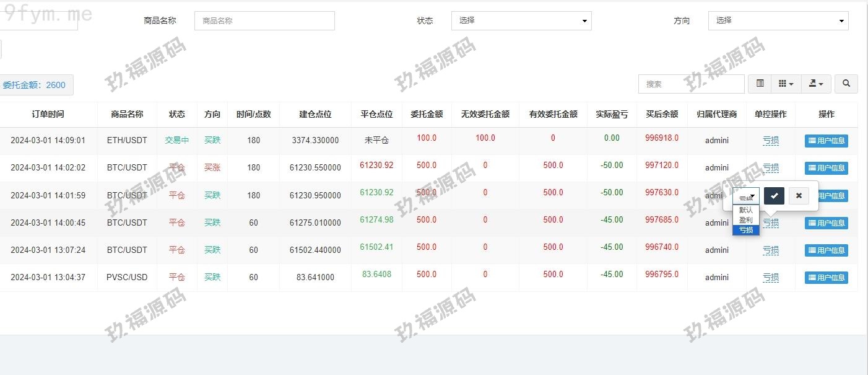Click the 搜索 table search field
Screen dimensions: 868x375
pos(691,84)
